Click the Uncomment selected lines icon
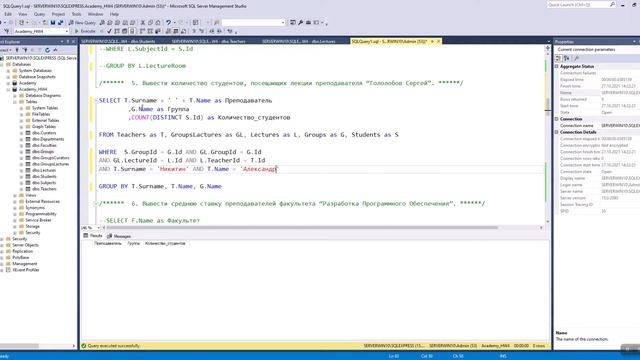640x360 pixels. pos(202,31)
